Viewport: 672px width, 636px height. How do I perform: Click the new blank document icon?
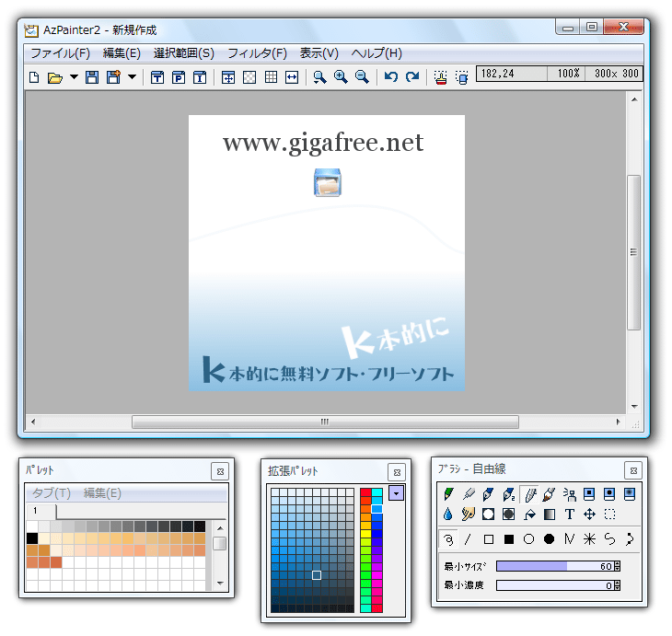coord(34,77)
